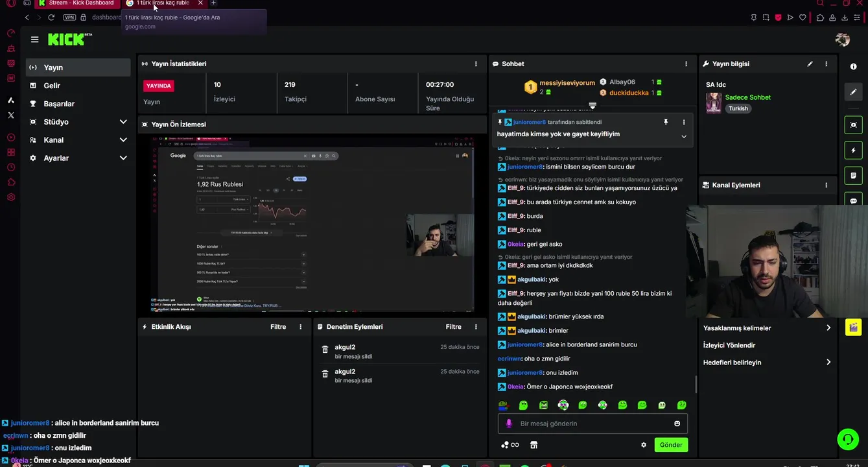This screenshot has height=467, width=868.
Task: Click the stream preview thumbnail
Action: point(313,224)
